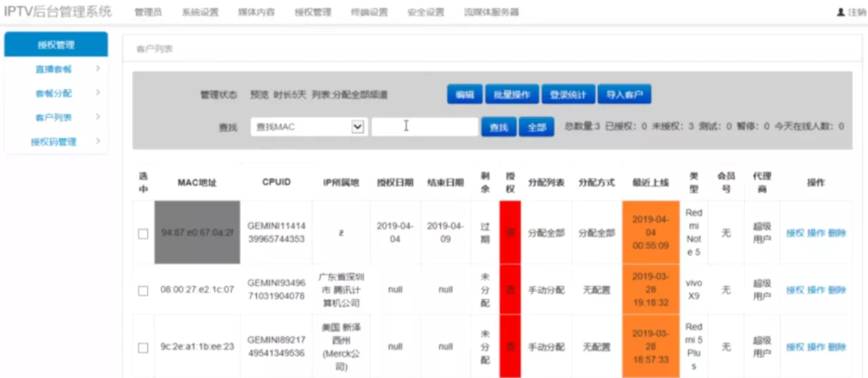Click the MAC地址 column header
Screen dimensions: 868x378
pos(197,183)
